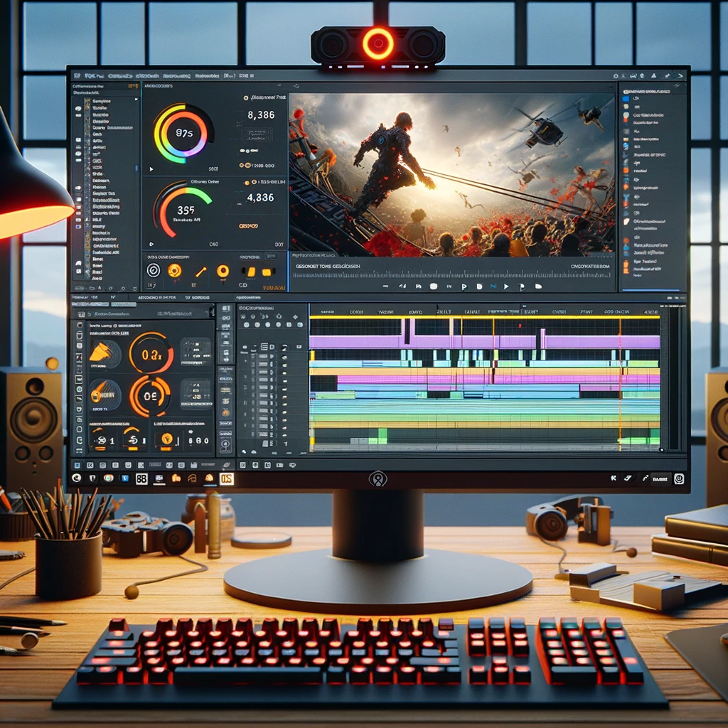Click the smiley icon at bottom-right corner
The image size is (728, 728).
[x=679, y=479]
